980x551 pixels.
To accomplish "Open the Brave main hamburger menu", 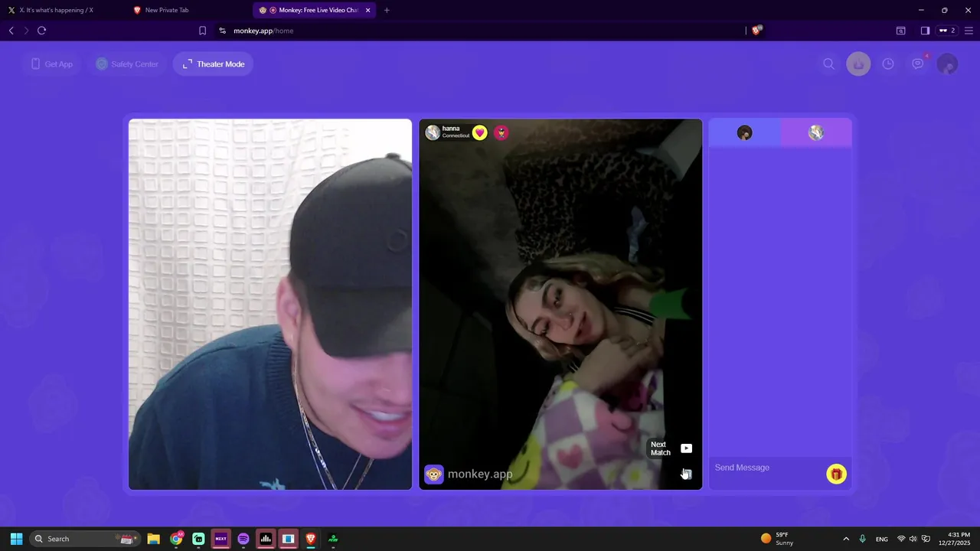I will pos(969,31).
